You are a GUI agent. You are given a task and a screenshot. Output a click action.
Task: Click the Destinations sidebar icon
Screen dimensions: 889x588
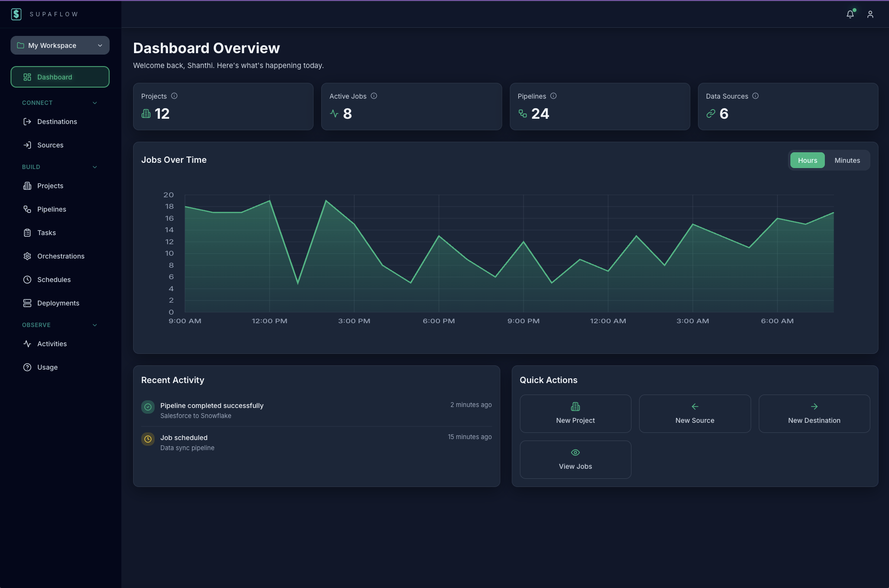click(x=27, y=122)
